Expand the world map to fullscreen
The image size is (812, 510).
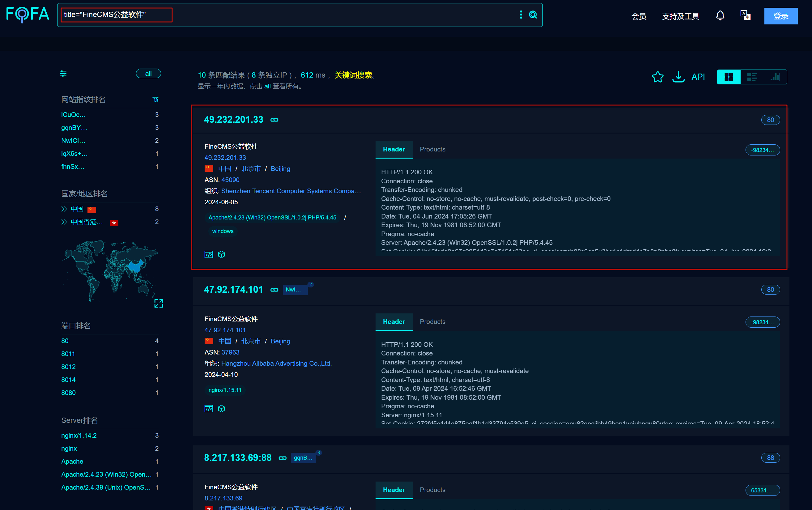[x=159, y=303]
